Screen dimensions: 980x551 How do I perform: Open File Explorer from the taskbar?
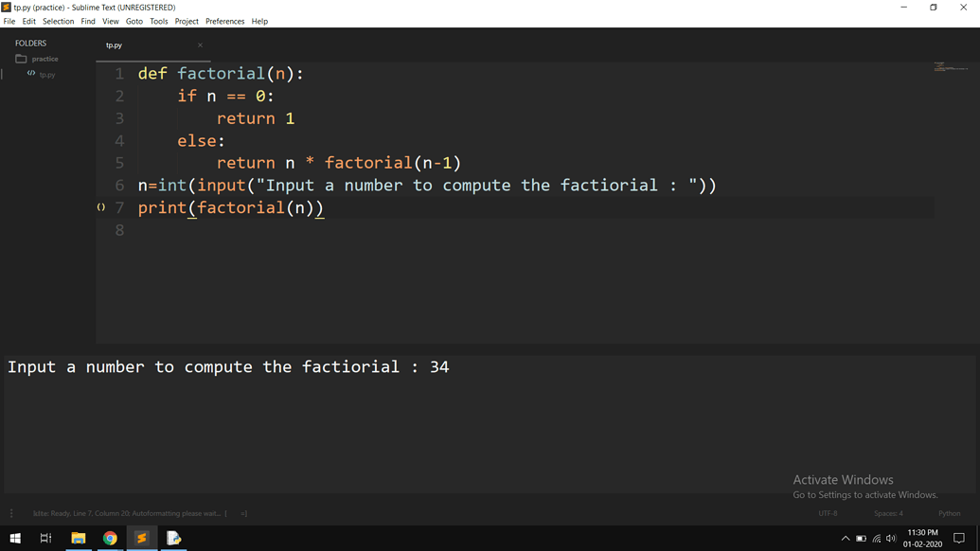79,538
